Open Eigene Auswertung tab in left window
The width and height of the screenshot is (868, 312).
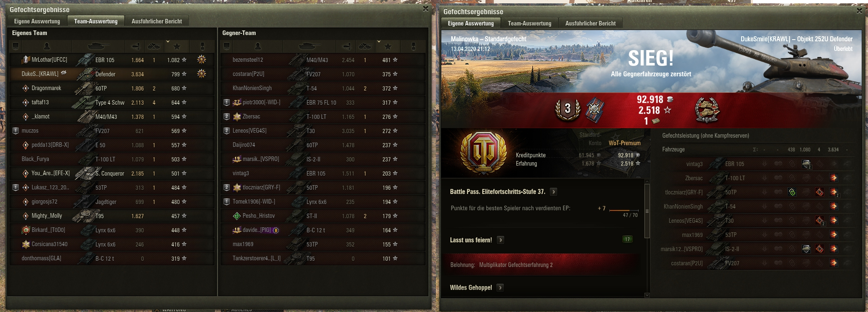37,21
